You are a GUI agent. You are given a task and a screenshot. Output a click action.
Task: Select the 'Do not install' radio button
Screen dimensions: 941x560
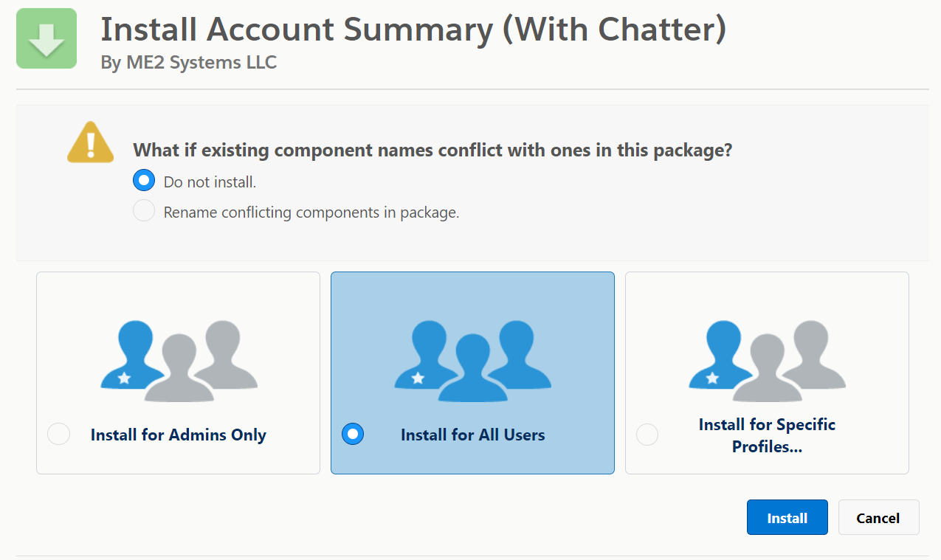tap(144, 181)
